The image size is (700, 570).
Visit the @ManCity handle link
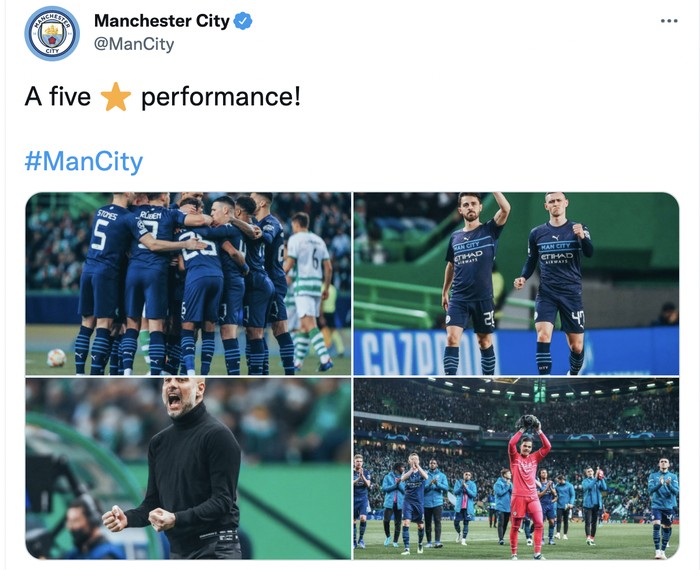click(134, 44)
